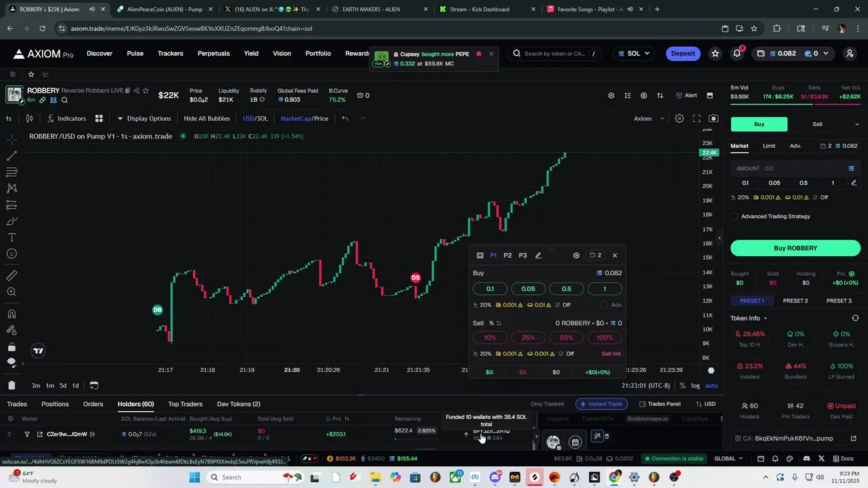Open instant trade panel settings gear
Image resolution: width=868 pixels, height=488 pixels.
576,256
